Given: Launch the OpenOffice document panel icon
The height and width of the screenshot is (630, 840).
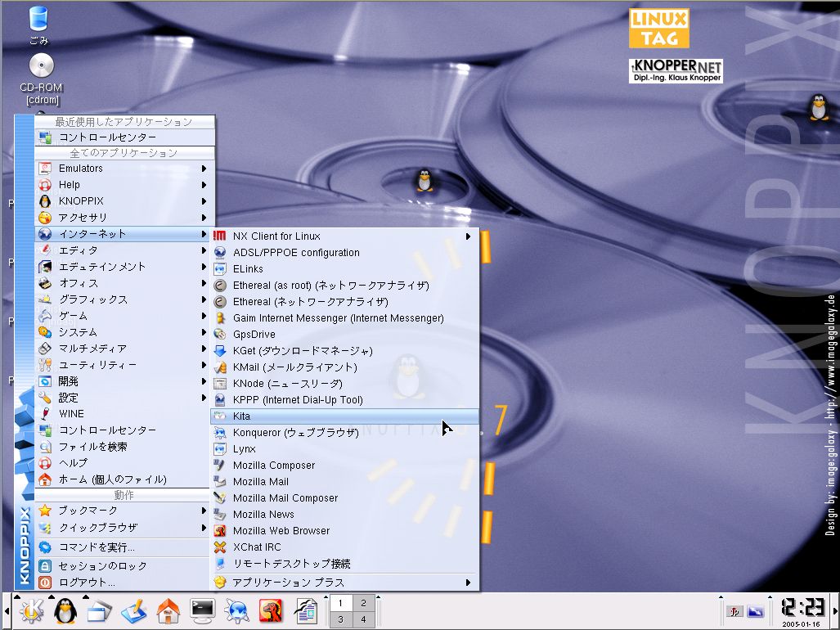Looking at the screenshot, I should click(x=306, y=611).
